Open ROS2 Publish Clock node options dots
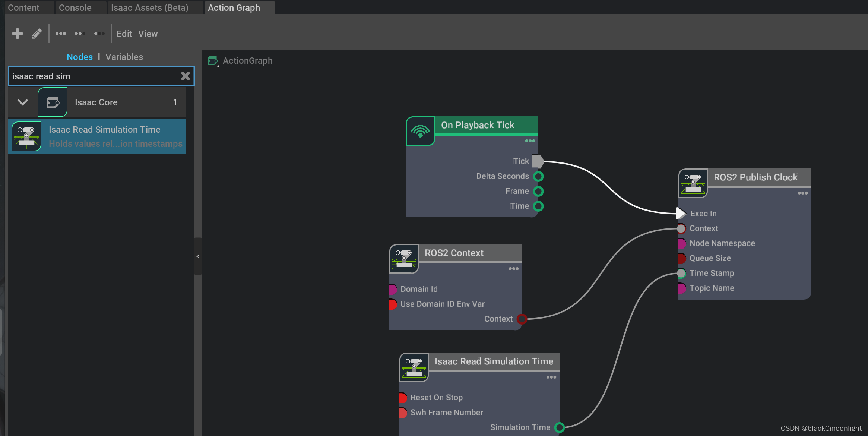The width and height of the screenshot is (868, 436). click(802, 193)
